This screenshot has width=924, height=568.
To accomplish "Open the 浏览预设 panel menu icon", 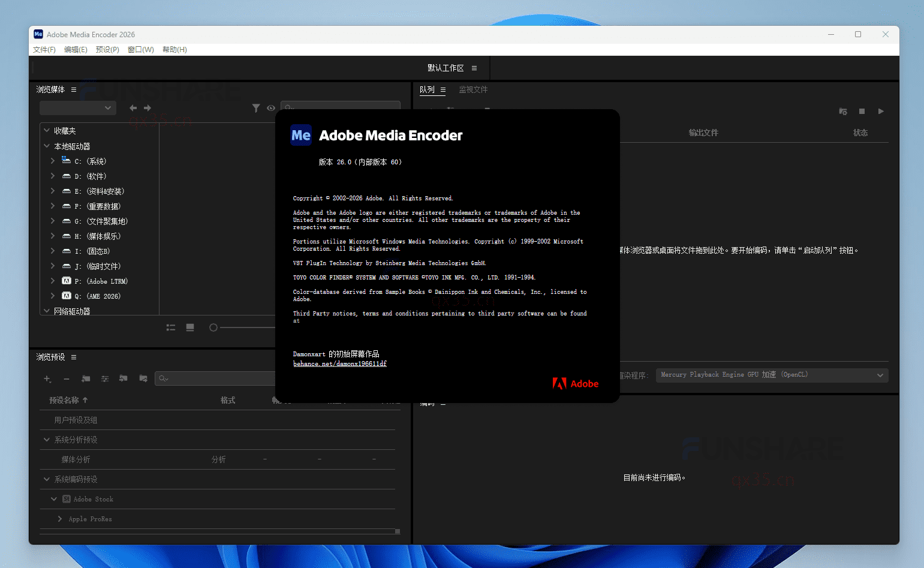I will (x=74, y=357).
